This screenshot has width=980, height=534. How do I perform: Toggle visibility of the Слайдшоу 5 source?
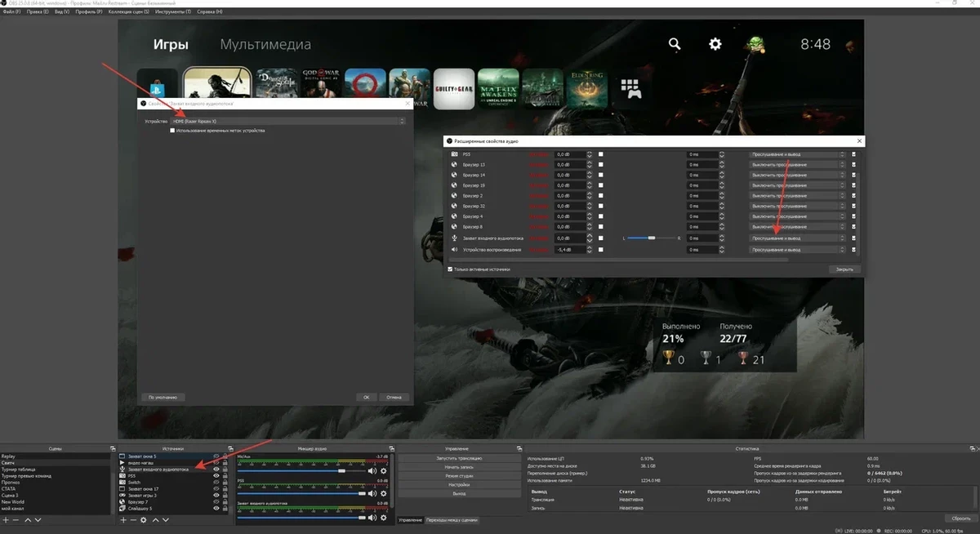(x=216, y=508)
